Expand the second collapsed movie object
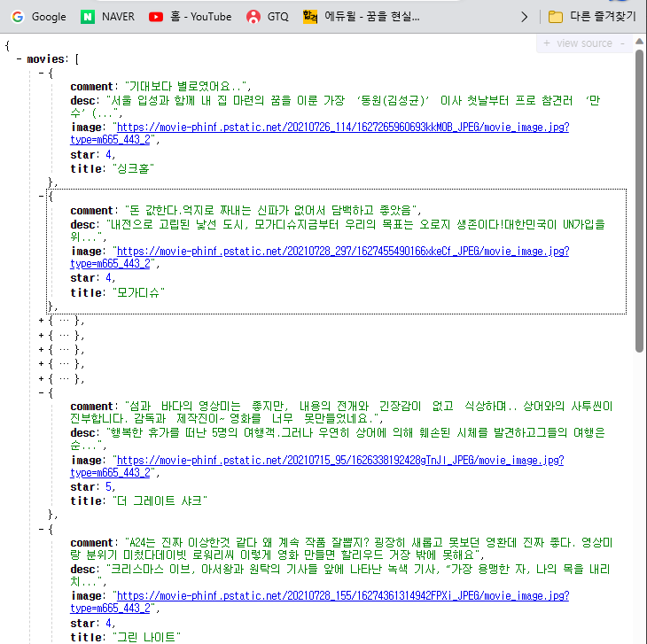This screenshot has width=647, height=644. [41, 335]
